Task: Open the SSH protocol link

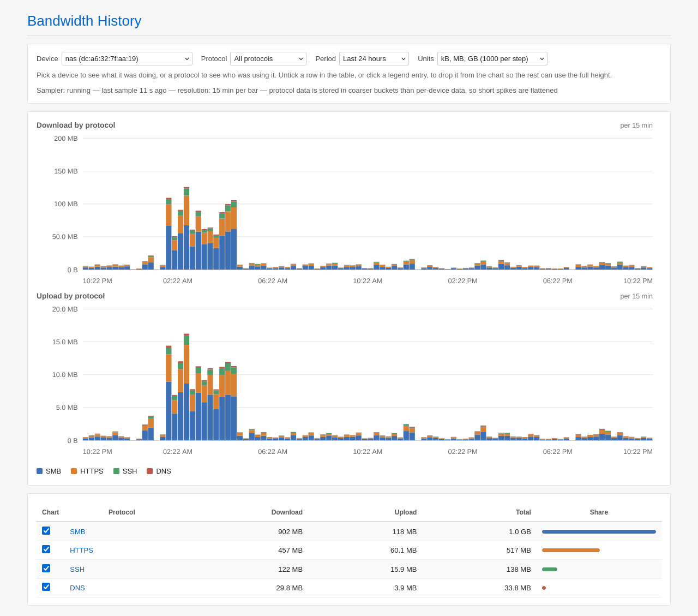Action: [x=77, y=570]
